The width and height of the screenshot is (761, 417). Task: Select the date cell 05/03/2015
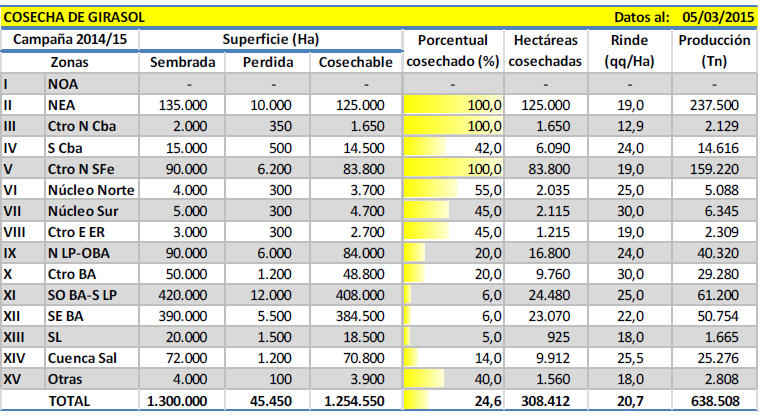point(712,17)
